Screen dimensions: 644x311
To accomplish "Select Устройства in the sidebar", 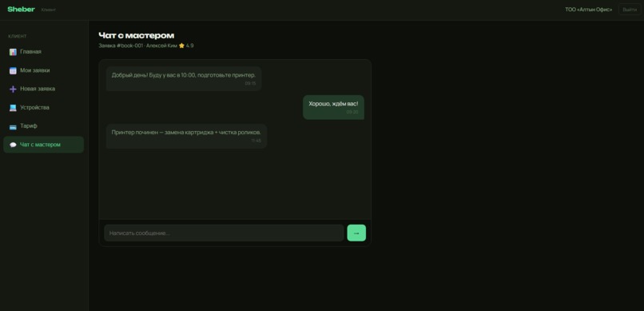I will point(43,107).
